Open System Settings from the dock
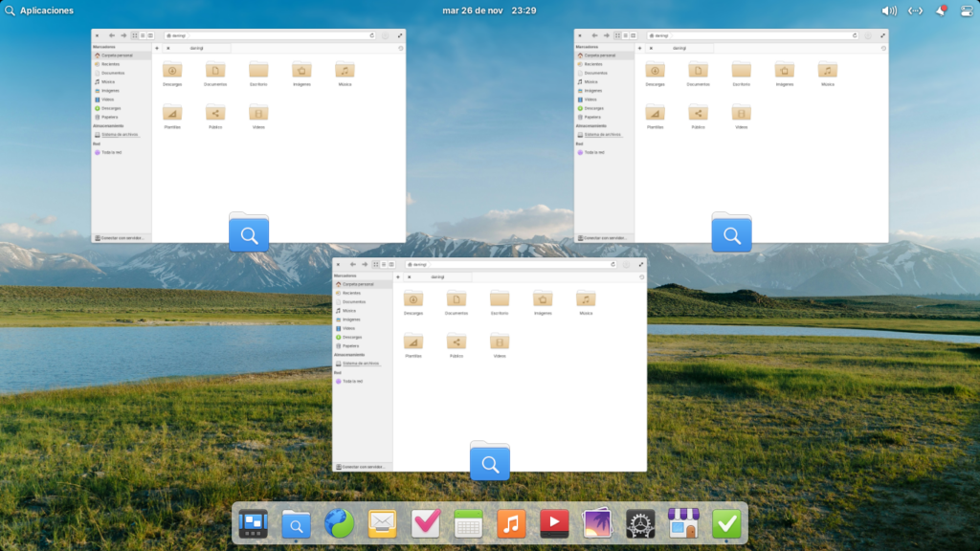The width and height of the screenshot is (980, 551). (x=640, y=522)
